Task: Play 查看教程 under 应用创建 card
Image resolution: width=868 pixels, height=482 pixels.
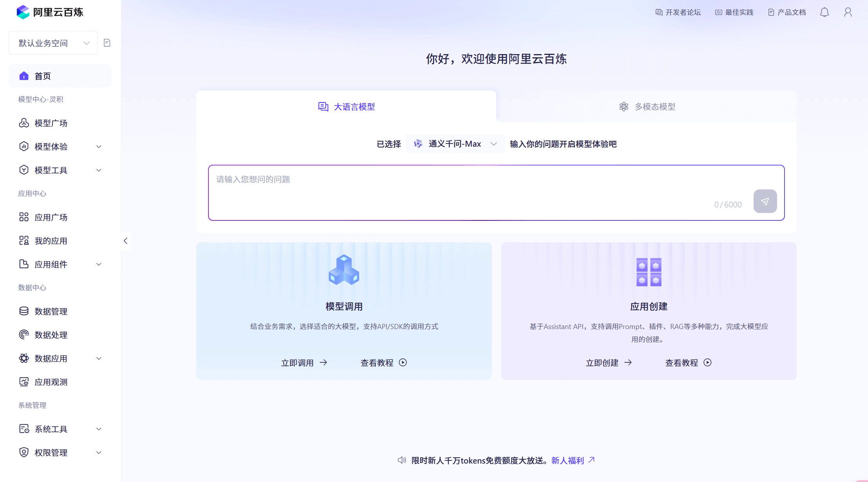Action: click(x=688, y=363)
